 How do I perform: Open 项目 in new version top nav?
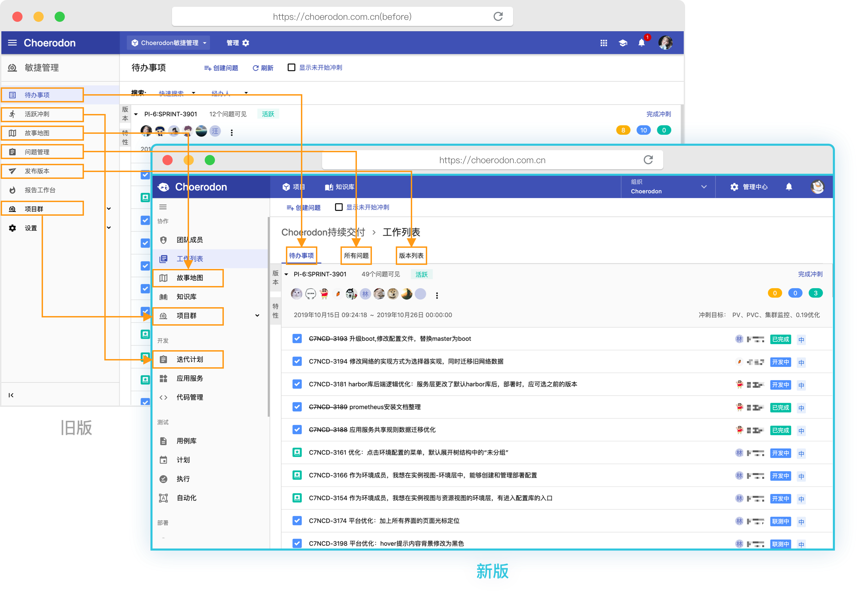click(293, 187)
